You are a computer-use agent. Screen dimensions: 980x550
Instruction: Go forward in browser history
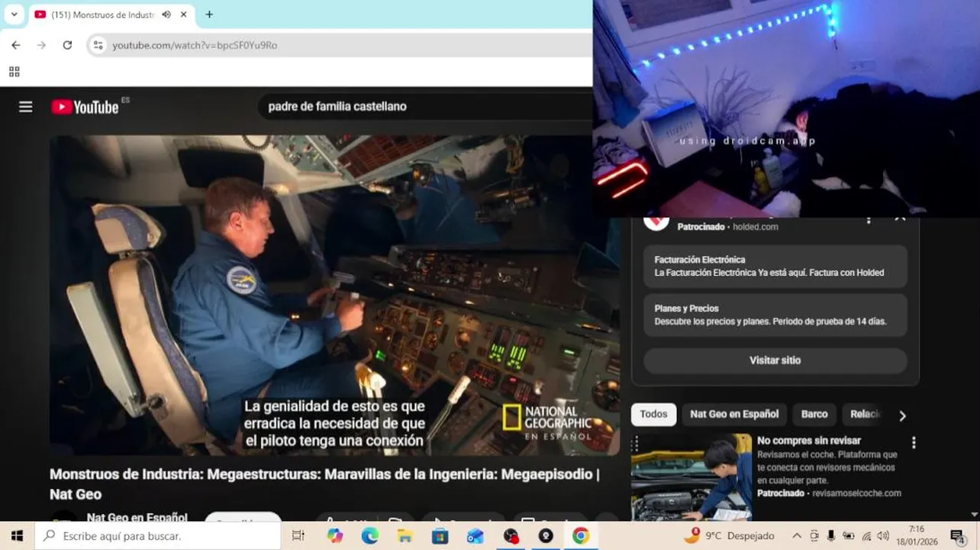pyautogui.click(x=41, y=45)
